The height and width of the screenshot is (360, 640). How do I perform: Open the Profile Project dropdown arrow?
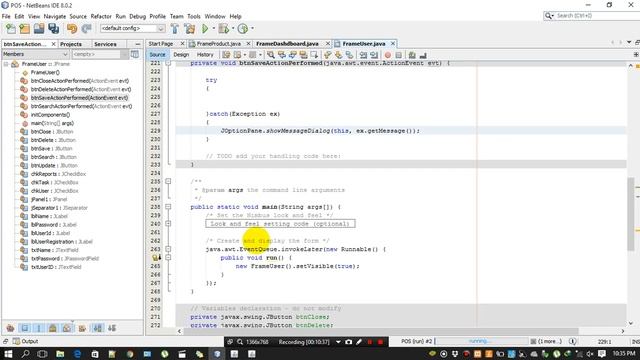252,29
